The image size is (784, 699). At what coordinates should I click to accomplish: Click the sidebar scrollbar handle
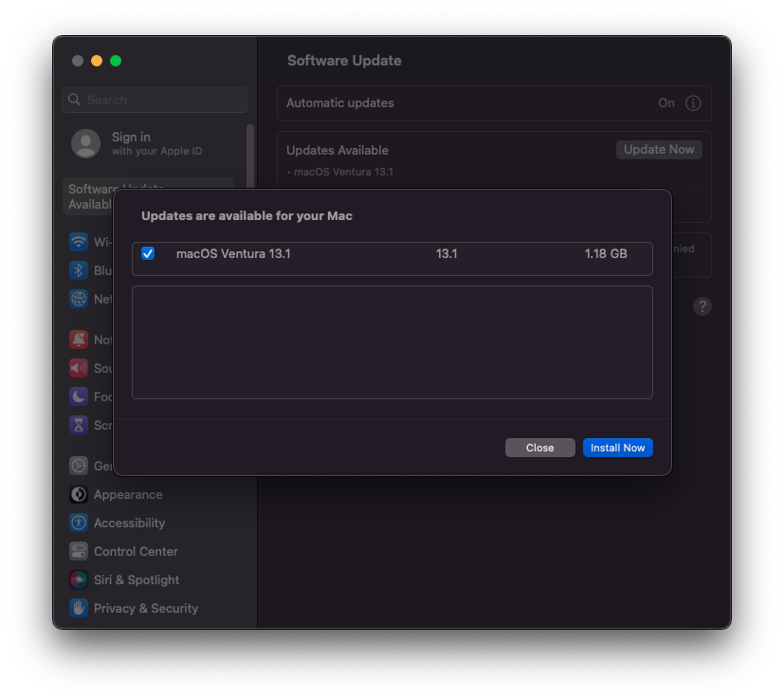click(x=250, y=156)
